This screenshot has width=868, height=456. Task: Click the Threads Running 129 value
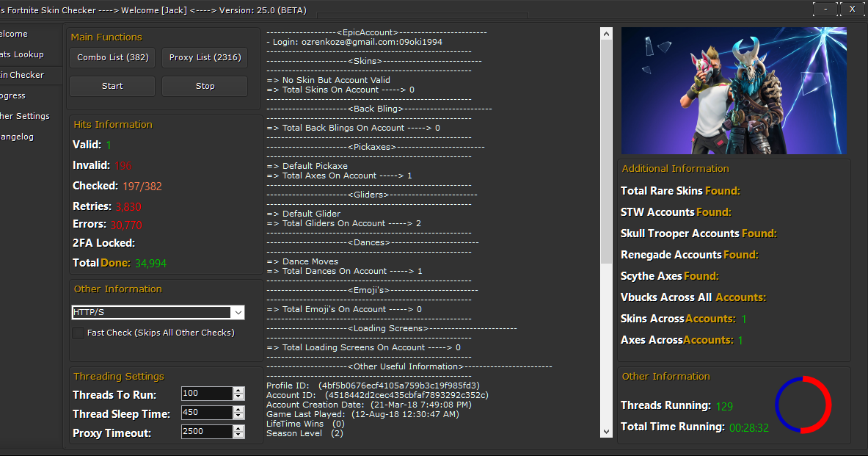[x=724, y=407]
